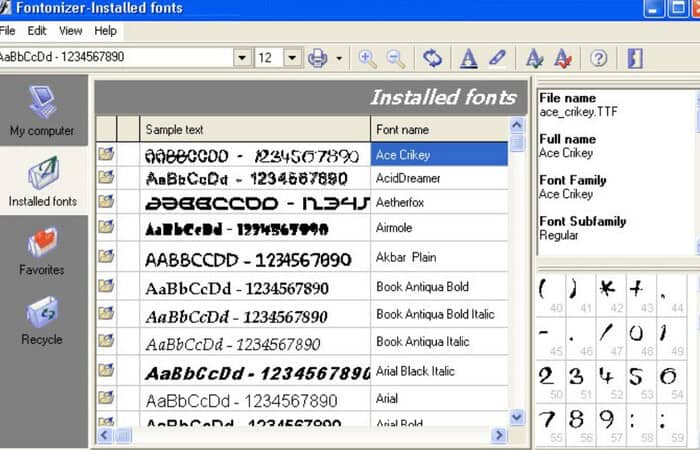Minimize the Fontonizer window
The width and height of the screenshot is (700, 450).
654,8
